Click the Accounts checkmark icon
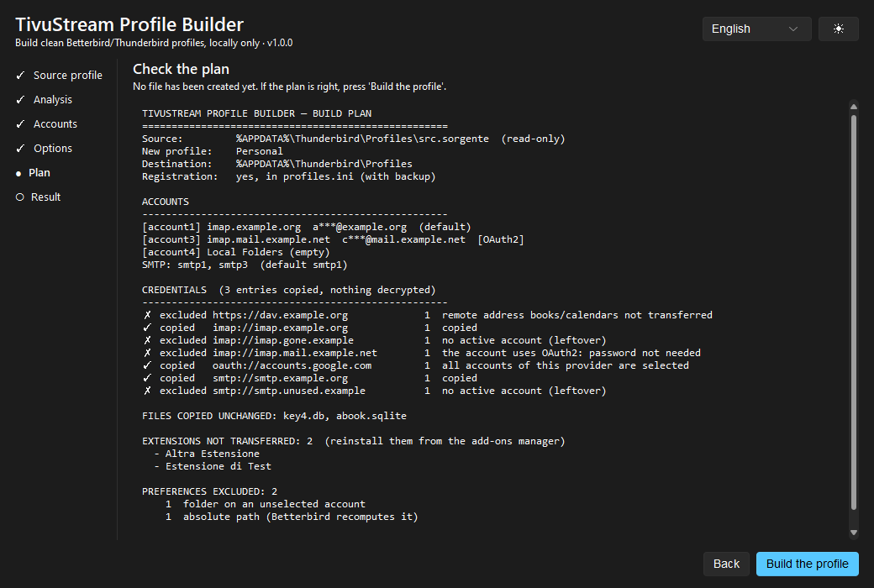The image size is (874, 588). click(21, 124)
